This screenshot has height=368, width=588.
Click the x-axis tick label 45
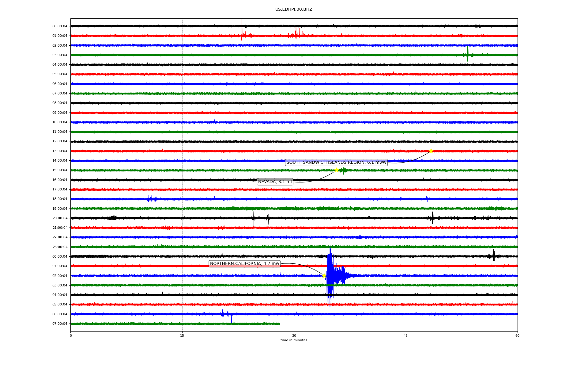pos(406,335)
